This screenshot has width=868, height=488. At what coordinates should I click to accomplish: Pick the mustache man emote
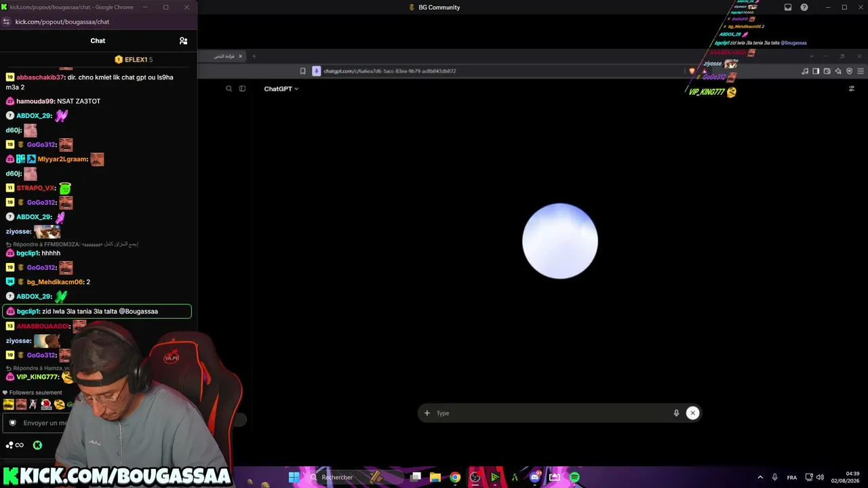pyautogui.click(x=21, y=404)
